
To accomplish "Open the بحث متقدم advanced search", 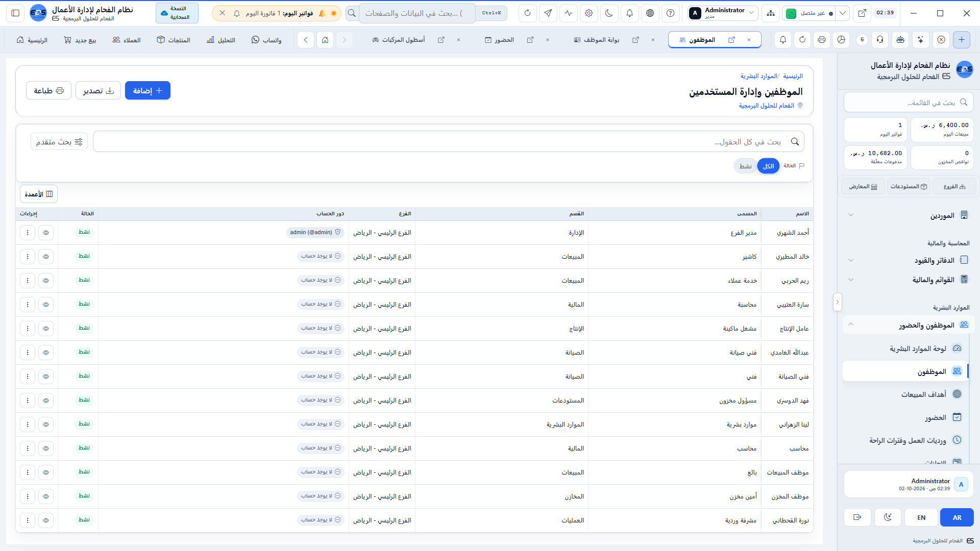I will 59,142.
